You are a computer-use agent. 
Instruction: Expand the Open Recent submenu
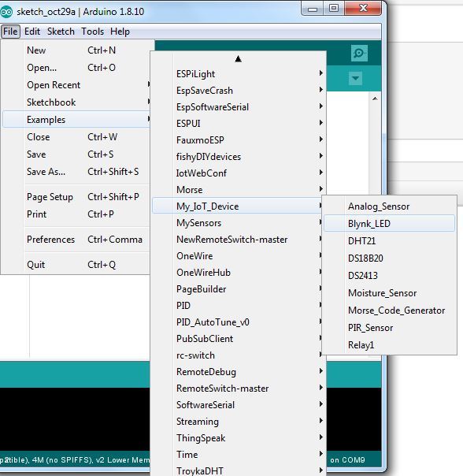click(x=76, y=85)
